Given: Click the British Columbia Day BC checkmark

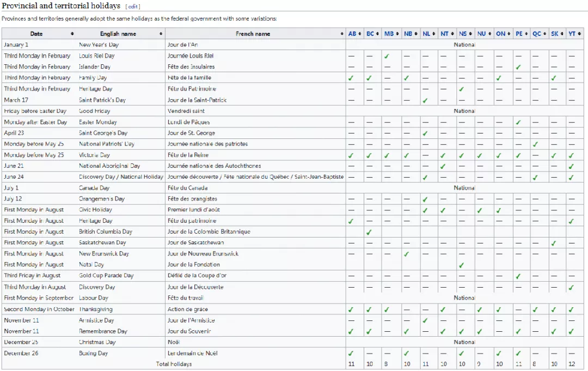Looking at the screenshot, I should [369, 232].
